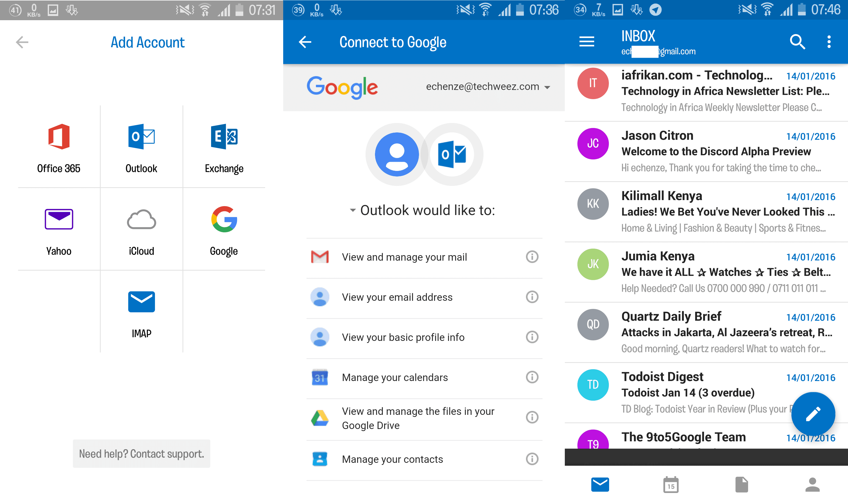
Task: Open the Quartz Daily Brief email
Action: (706, 333)
